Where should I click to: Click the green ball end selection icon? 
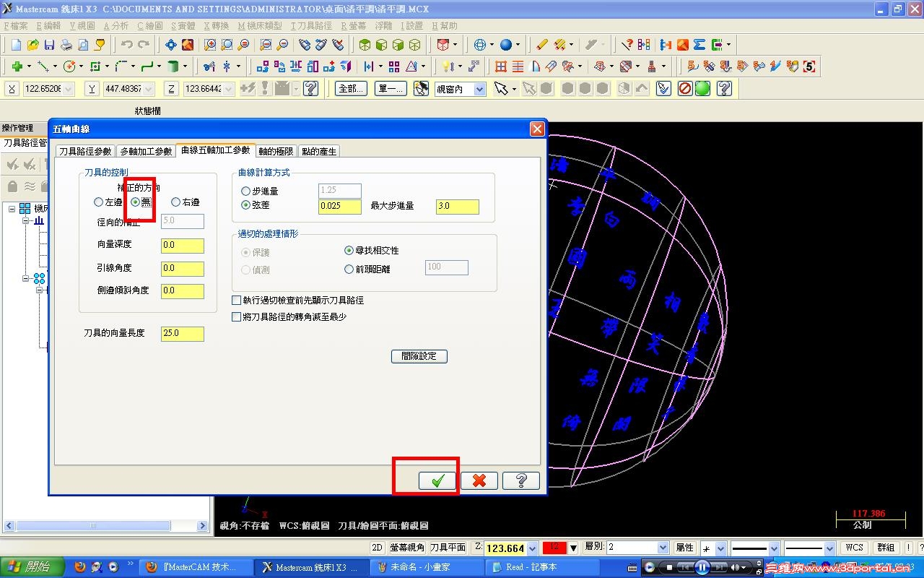[x=702, y=89]
